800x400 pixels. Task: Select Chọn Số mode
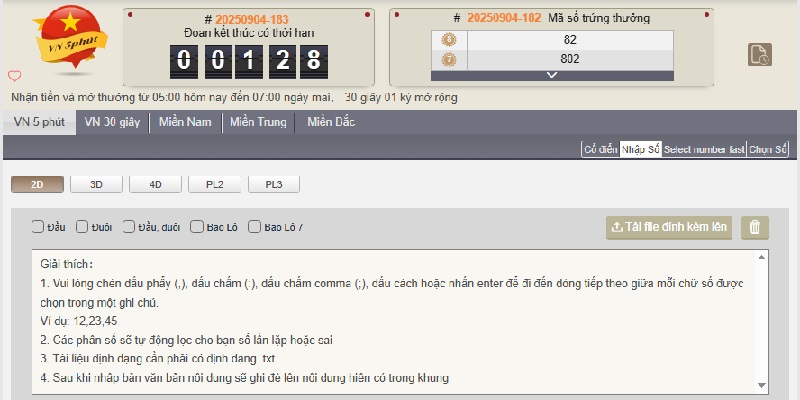click(768, 149)
